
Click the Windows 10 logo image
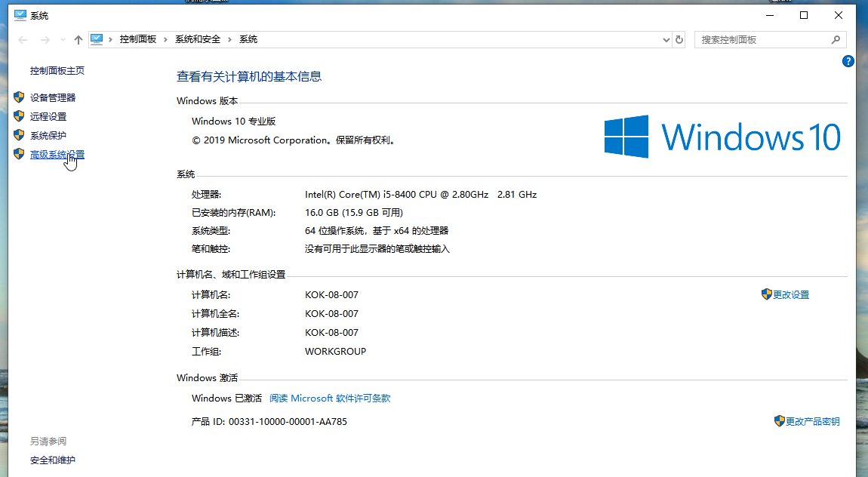(722, 137)
